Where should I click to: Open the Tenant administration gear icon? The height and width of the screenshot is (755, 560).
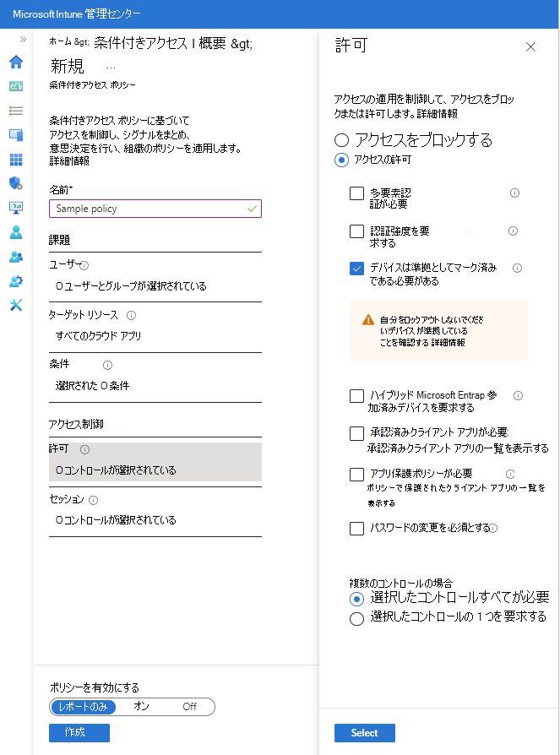(16, 281)
